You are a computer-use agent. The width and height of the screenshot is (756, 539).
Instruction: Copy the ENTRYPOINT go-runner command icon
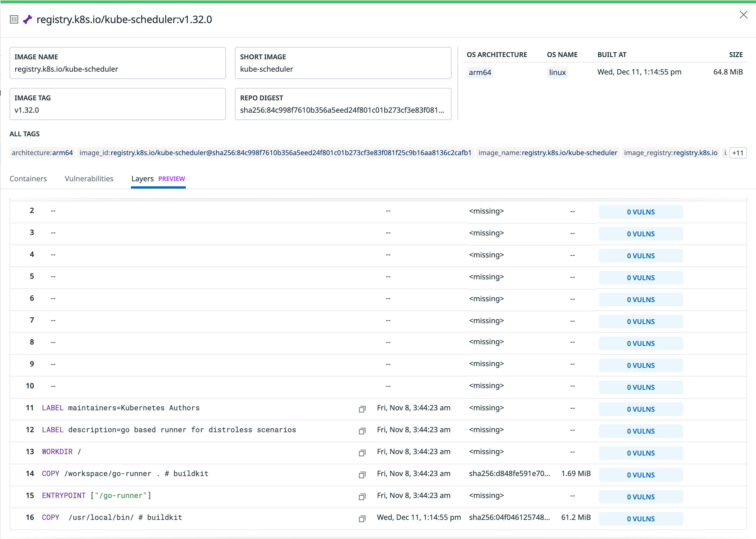point(362,497)
